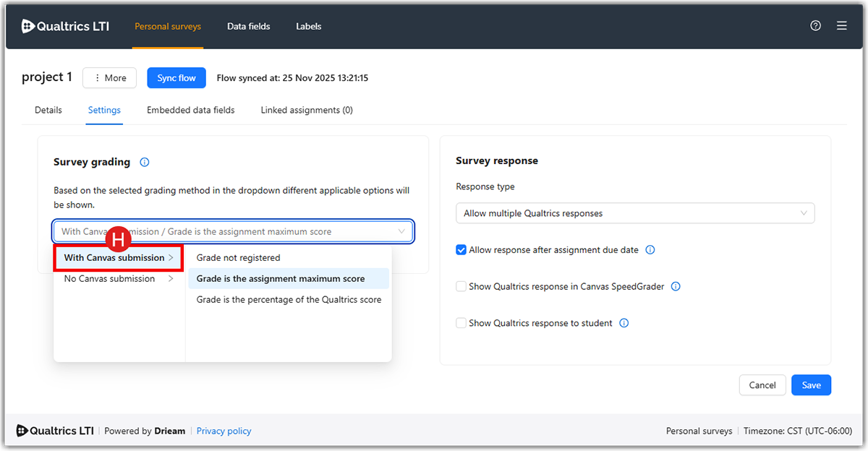Click the Qualtrics LTI footer logo

tap(55, 431)
